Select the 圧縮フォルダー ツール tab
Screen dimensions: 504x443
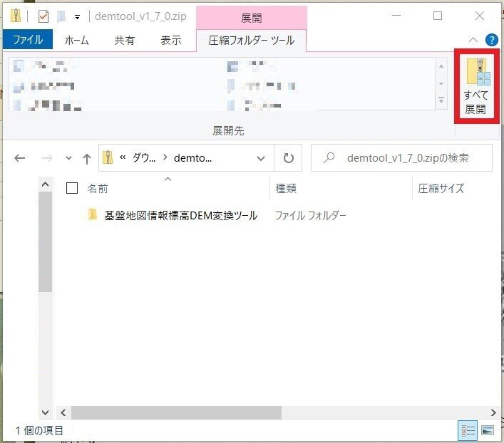point(251,41)
